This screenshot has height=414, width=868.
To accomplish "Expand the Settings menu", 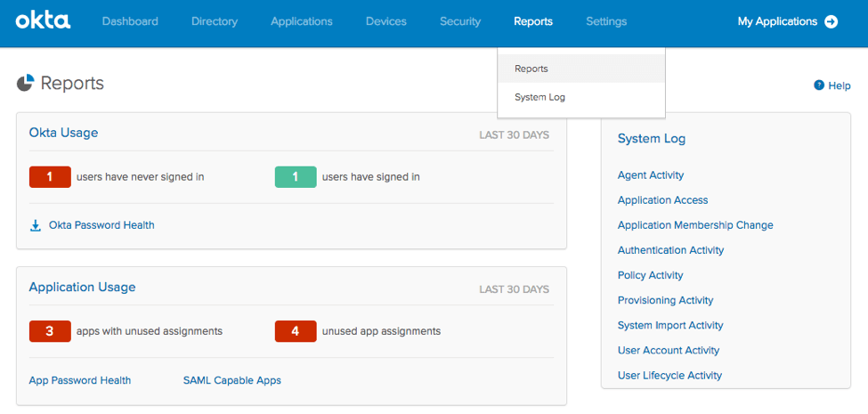I will point(606,21).
